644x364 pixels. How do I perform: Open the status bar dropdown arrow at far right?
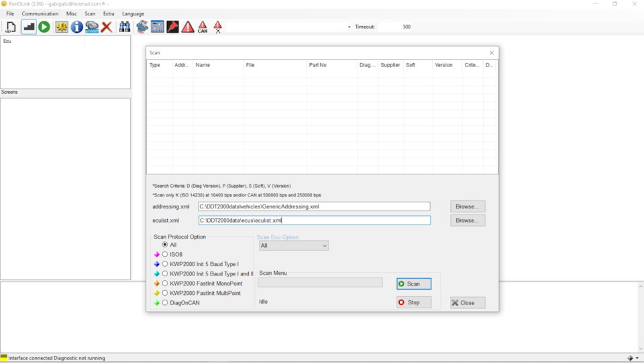[x=637, y=358]
